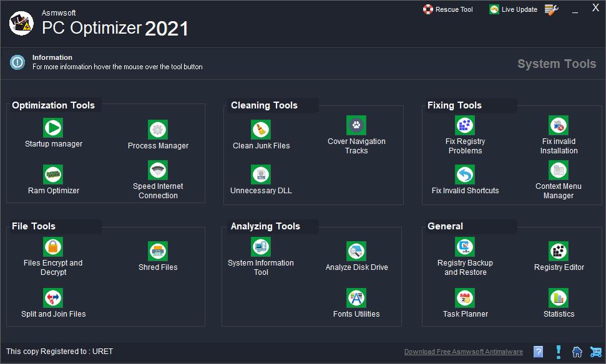This screenshot has height=364, width=606.
Task: Open Analyze Disk Drive tool
Action: click(x=356, y=251)
